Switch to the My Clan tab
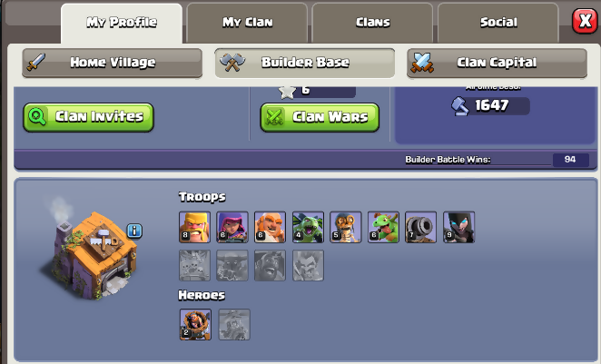This screenshot has width=601, height=364. pos(247,23)
